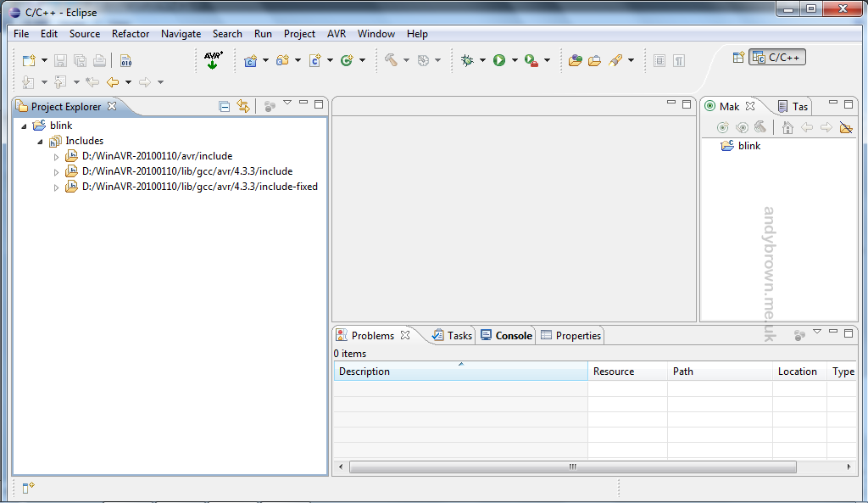Collapse the blink project tree
Screen dimensions: 868x503
point(24,125)
